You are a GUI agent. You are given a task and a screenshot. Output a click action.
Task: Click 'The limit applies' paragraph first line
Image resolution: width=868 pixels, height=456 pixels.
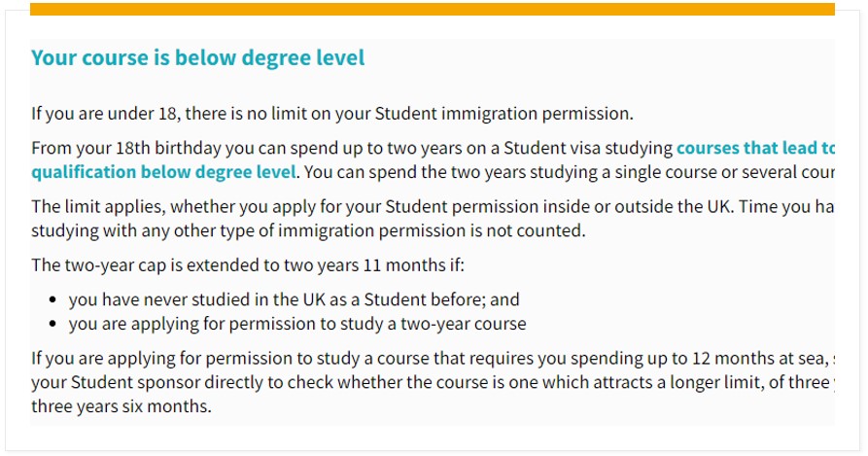433,207
